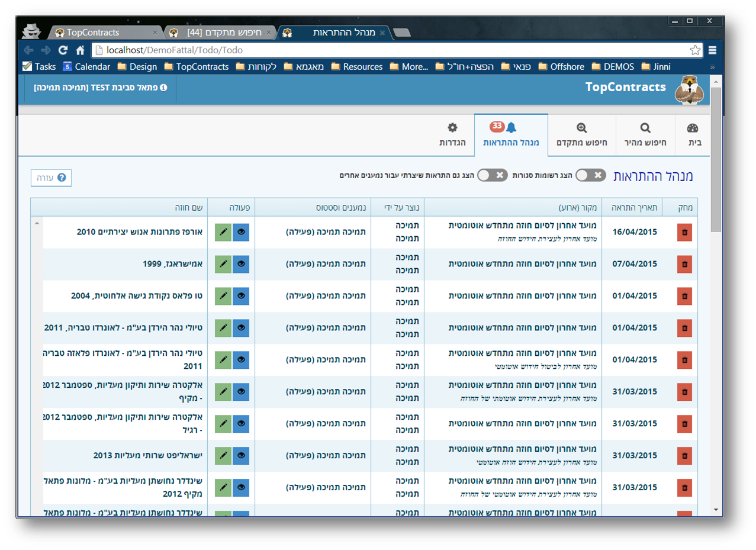Viewport: 756px width, 550px height.
Task: Reload the page
Action: (63, 50)
